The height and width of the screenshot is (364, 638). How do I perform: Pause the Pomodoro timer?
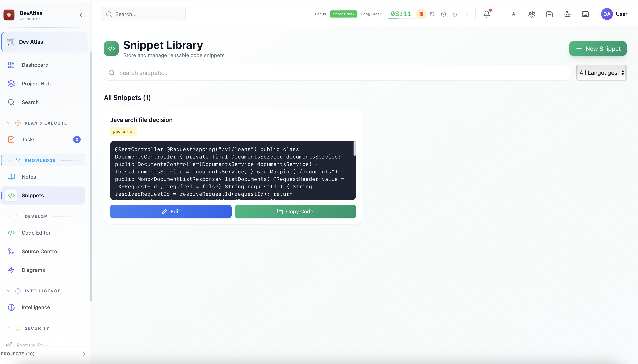click(x=421, y=14)
